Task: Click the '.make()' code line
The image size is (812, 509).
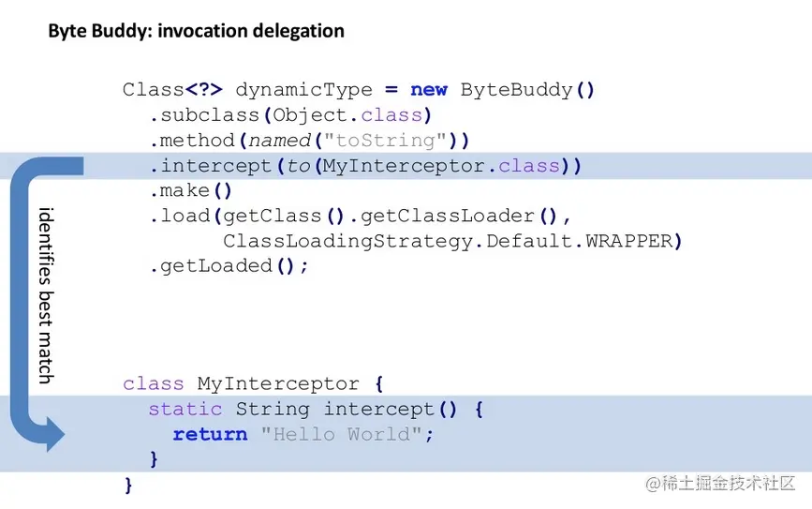Action: [x=190, y=190]
